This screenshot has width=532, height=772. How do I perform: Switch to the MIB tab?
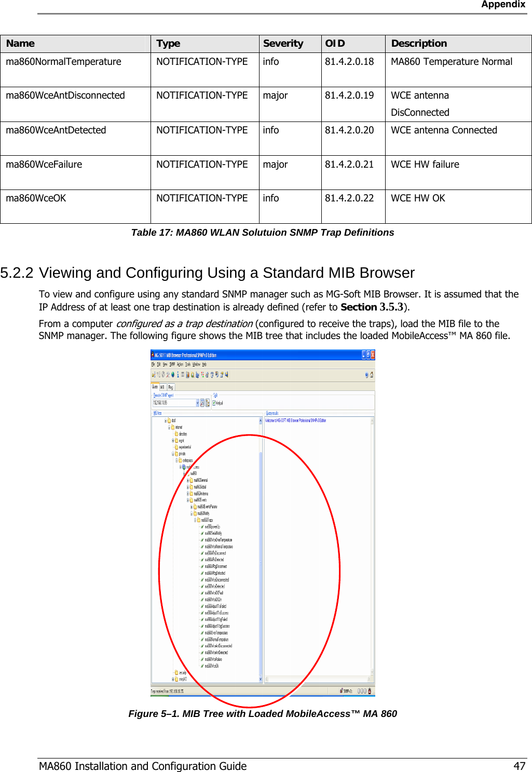point(162,387)
